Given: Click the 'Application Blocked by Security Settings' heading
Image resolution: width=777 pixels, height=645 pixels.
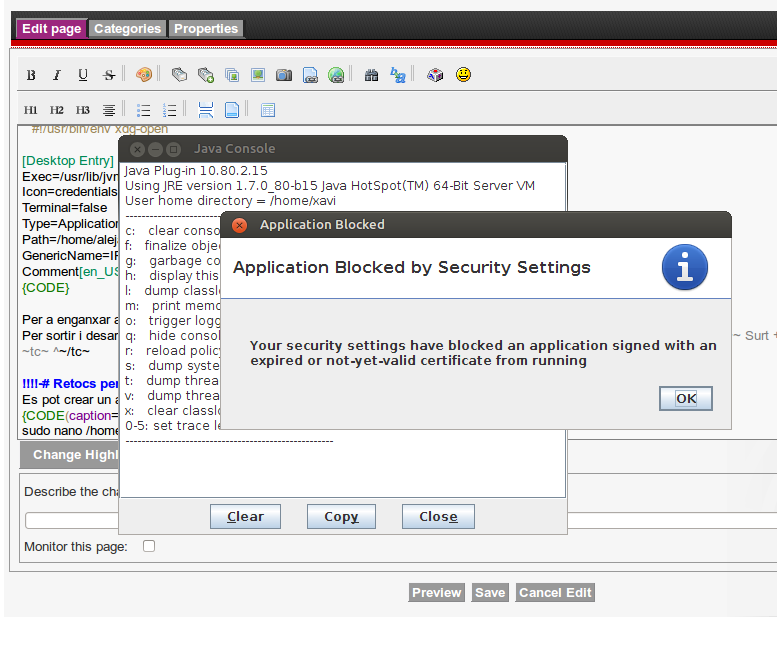Looking at the screenshot, I should (412, 268).
